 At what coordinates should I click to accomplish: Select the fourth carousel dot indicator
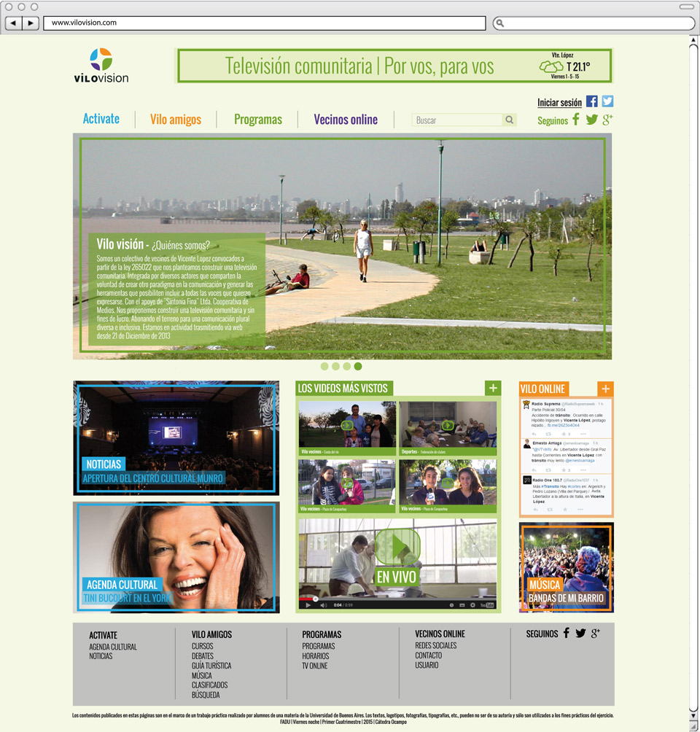click(358, 367)
